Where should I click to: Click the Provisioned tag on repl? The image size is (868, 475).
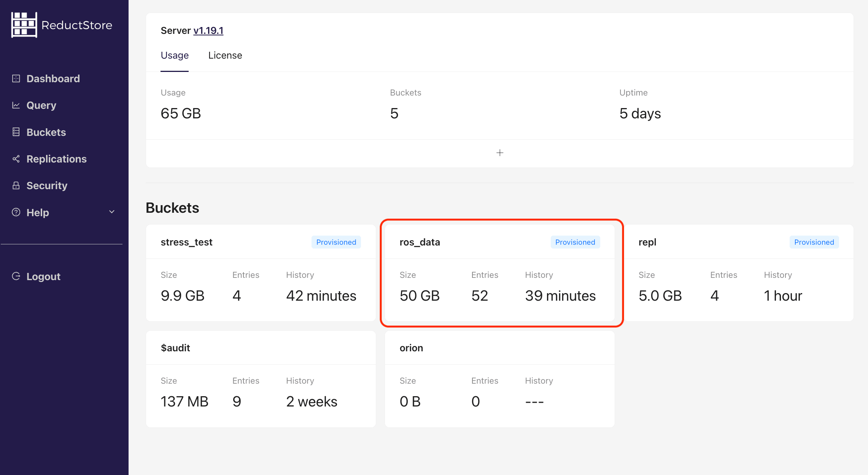(x=814, y=242)
